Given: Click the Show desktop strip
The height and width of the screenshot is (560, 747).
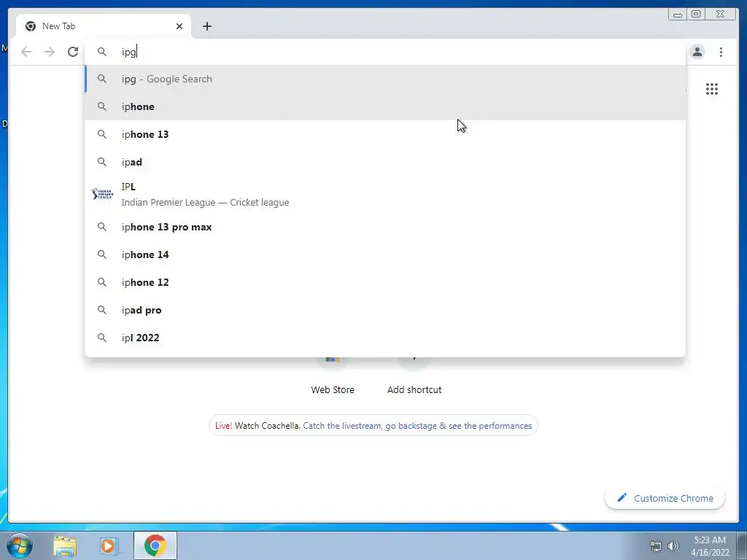Looking at the screenshot, I should (x=742, y=545).
